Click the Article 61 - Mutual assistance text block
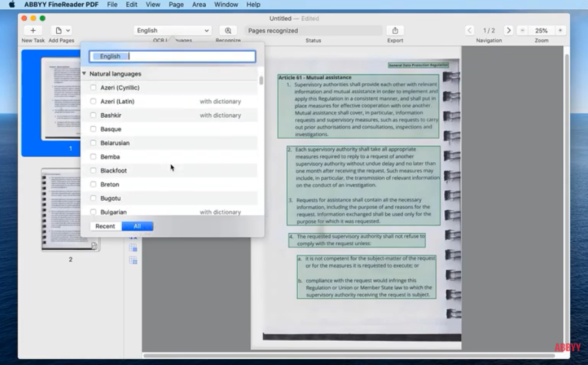The height and width of the screenshot is (365, 588). pyautogui.click(x=358, y=106)
